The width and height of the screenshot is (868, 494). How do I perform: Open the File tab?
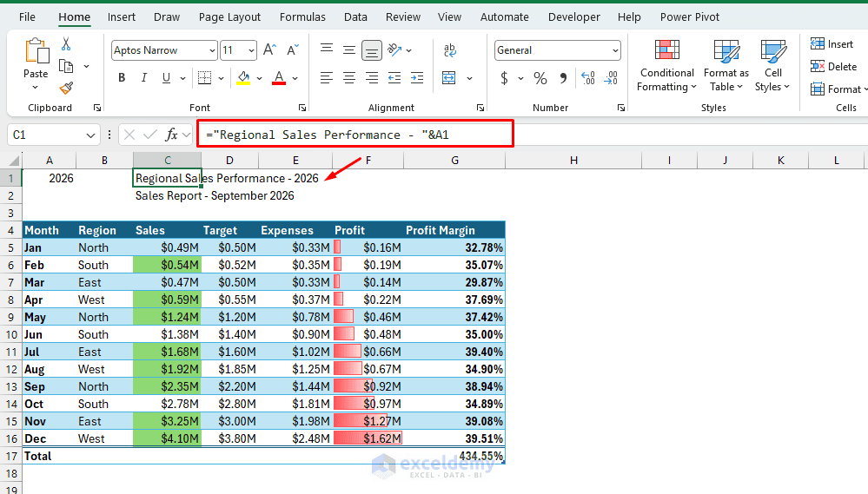[27, 17]
